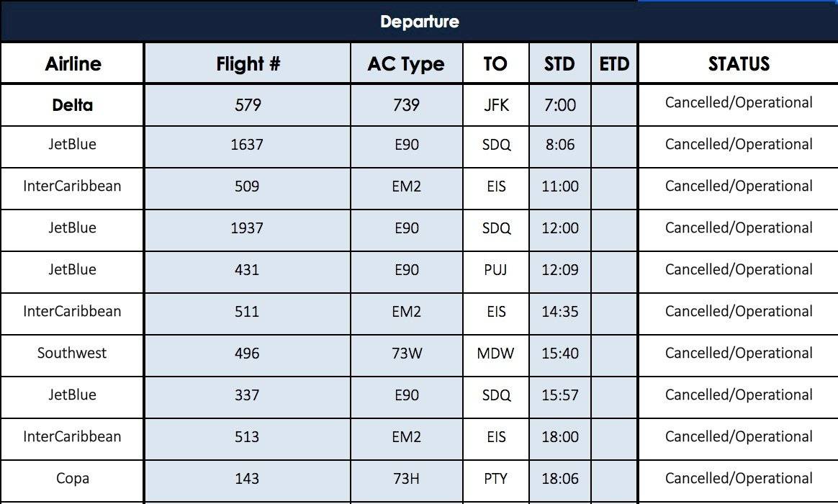
Task: Click the STATUS column header
Action: (x=739, y=63)
